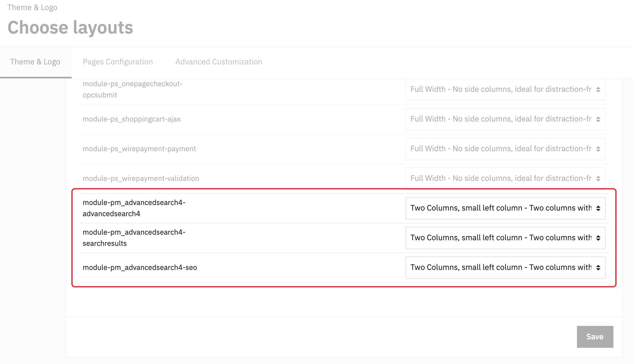
Task: Select the module-ps_shoppingcart-ajax label
Action: pyautogui.click(x=132, y=119)
